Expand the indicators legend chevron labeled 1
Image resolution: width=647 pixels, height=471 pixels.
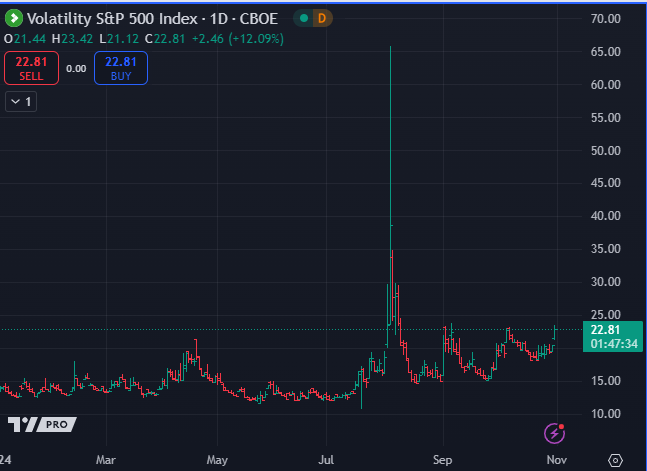tap(21, 102)
